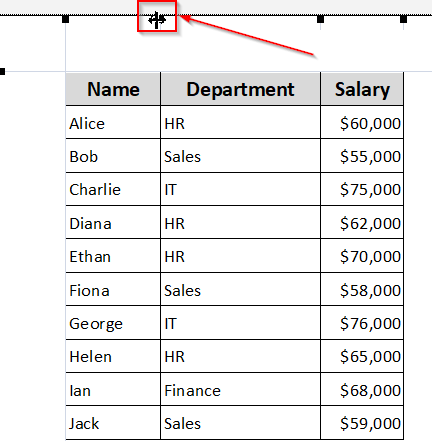This screenshot has width=432, height=441.
Task: Click the column handle above the Salary column's left edge
Action: pos(320,19)
